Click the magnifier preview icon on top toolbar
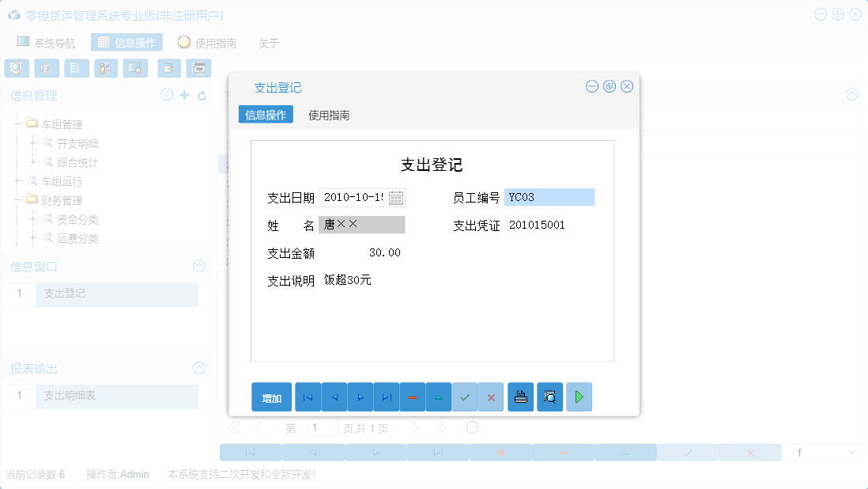This screenshot has height=489, width=868. tap(16, 68)
